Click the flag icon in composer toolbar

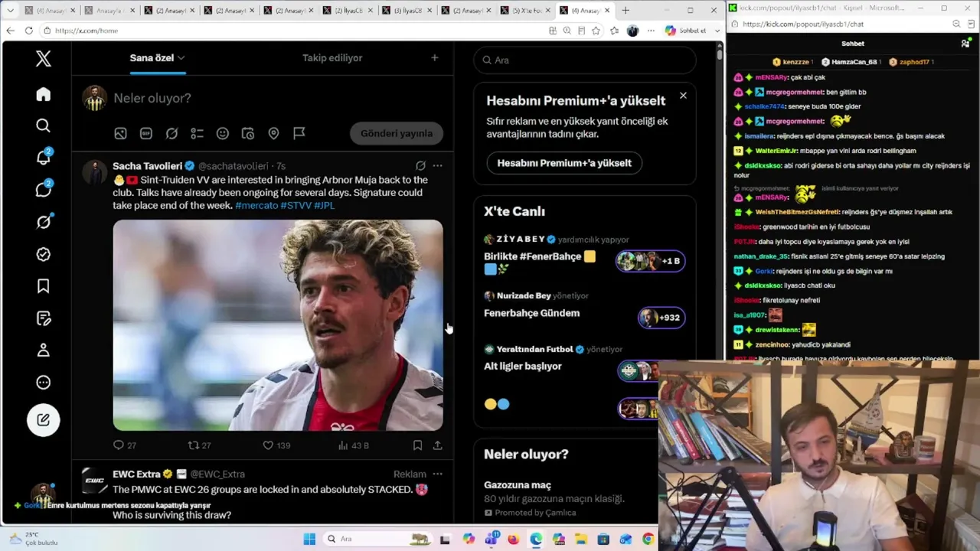click(x=299, y=133)
